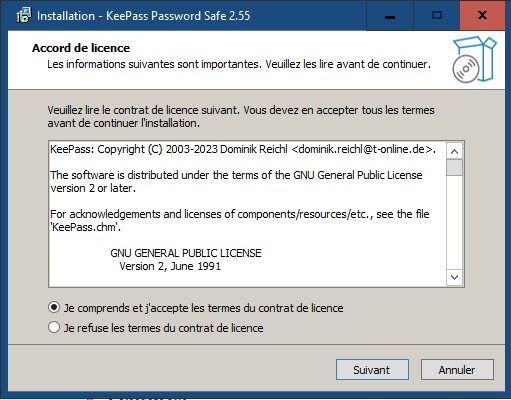Click the empty scrollbar track below the thumb
This screenshot has width=511, height=400.
[454, 222]
